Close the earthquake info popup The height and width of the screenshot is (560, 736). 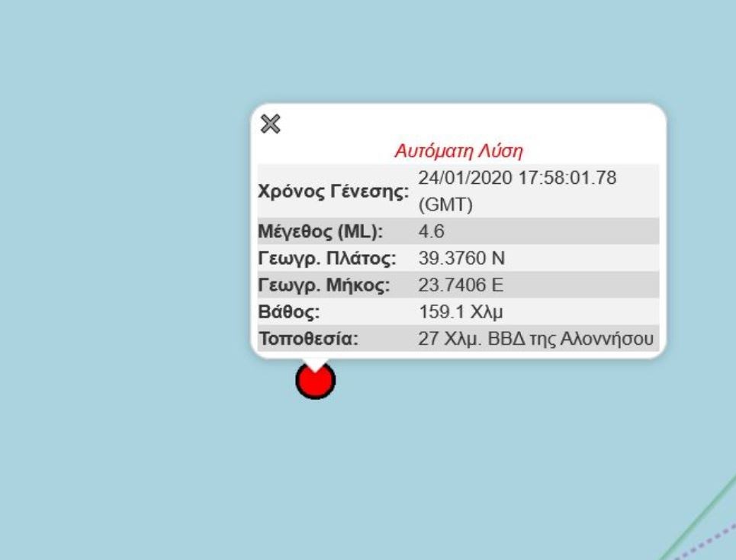(x=271, y=124)
